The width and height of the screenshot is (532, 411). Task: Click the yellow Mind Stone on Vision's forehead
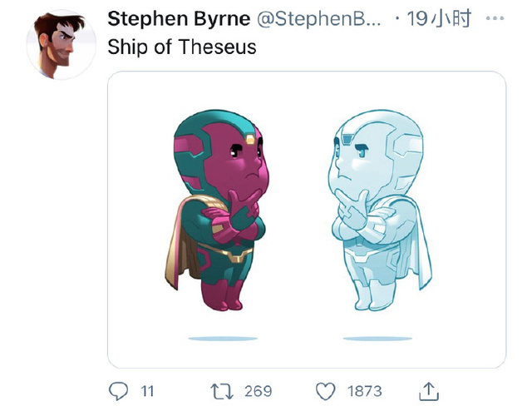[250, 139]
